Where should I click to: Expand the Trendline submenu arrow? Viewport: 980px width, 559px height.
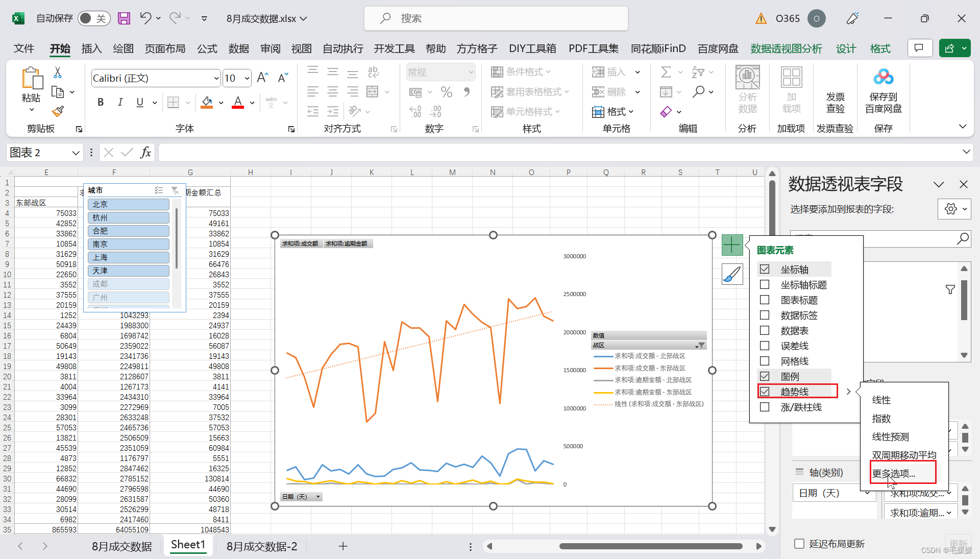click(x=848, y=392)
